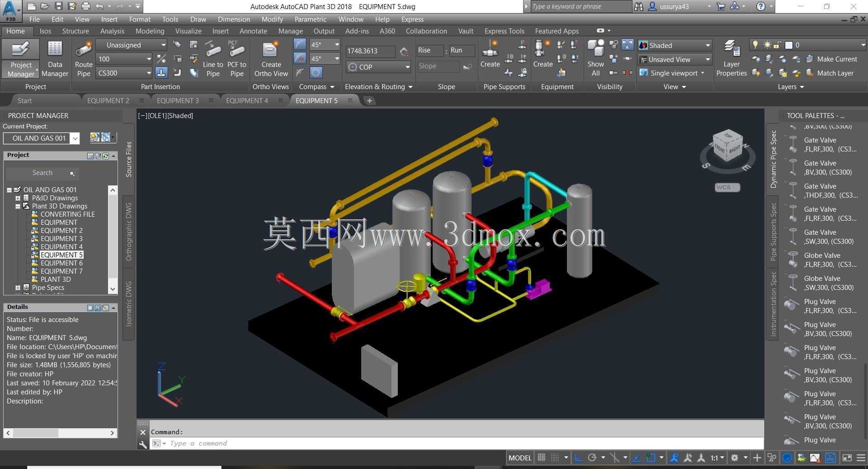Open workspace switching gear icon
The image size is (868, 469).
(735, 458)
